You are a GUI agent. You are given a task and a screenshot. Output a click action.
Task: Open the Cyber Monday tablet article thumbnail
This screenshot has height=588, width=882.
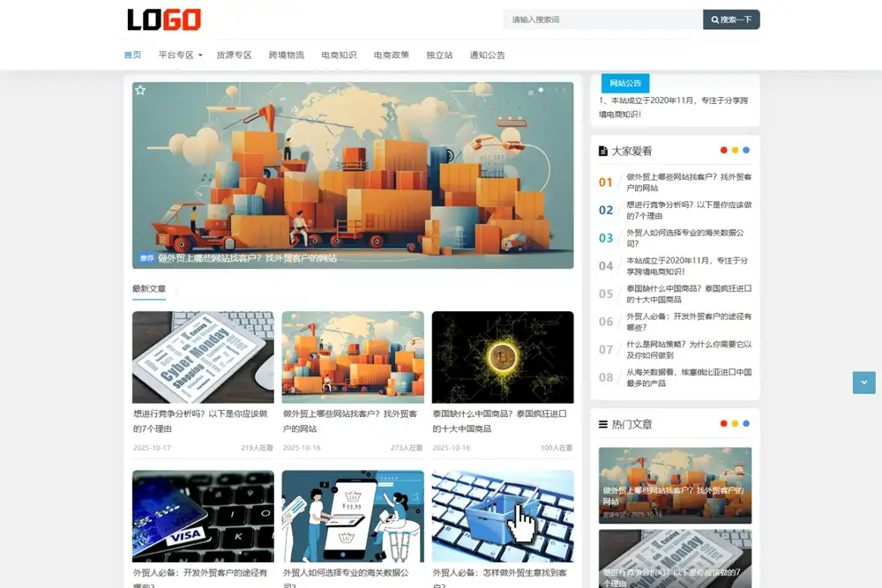(x=203, y=357)
